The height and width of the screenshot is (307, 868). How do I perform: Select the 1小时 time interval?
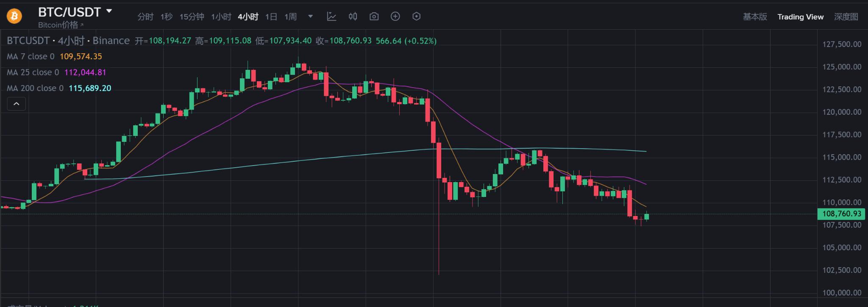pyautogui.click(x=221, y=17)
